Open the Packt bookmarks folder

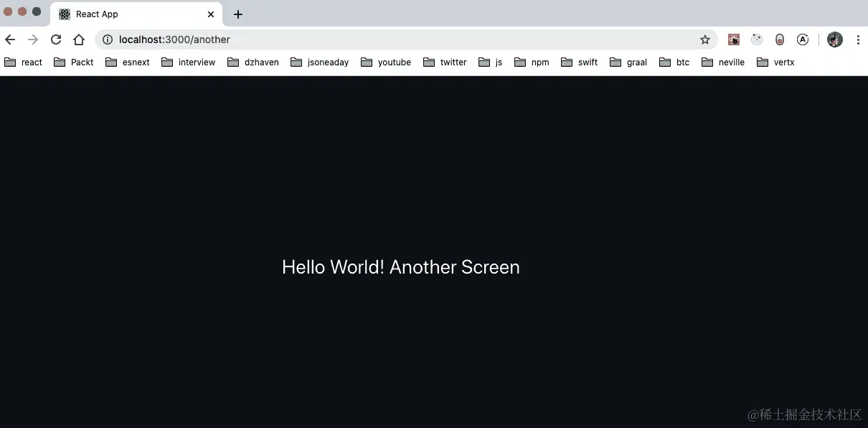[x=74, y=62]
